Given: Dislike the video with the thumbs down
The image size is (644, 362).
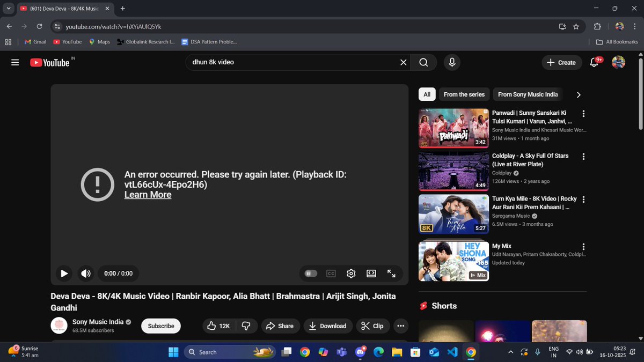Looking at the screenshot, I should tap(246, 326).
